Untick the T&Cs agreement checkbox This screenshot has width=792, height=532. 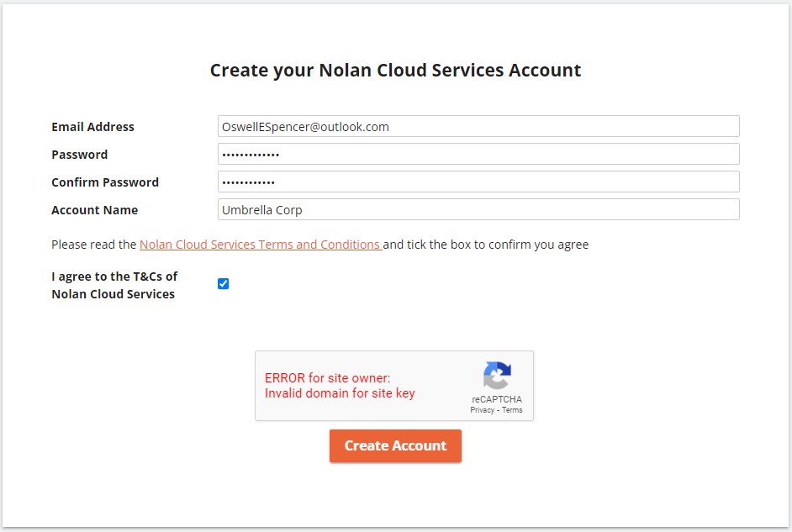[x=223, y=284]
